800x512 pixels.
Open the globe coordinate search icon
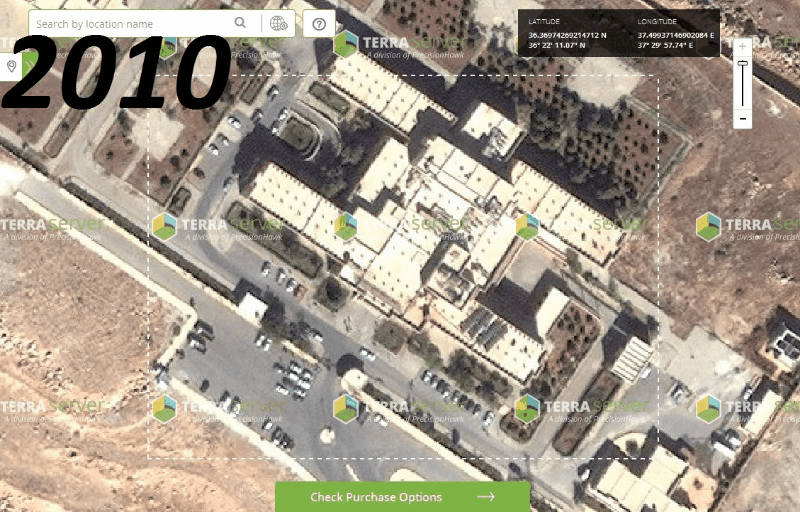[279, 23]
